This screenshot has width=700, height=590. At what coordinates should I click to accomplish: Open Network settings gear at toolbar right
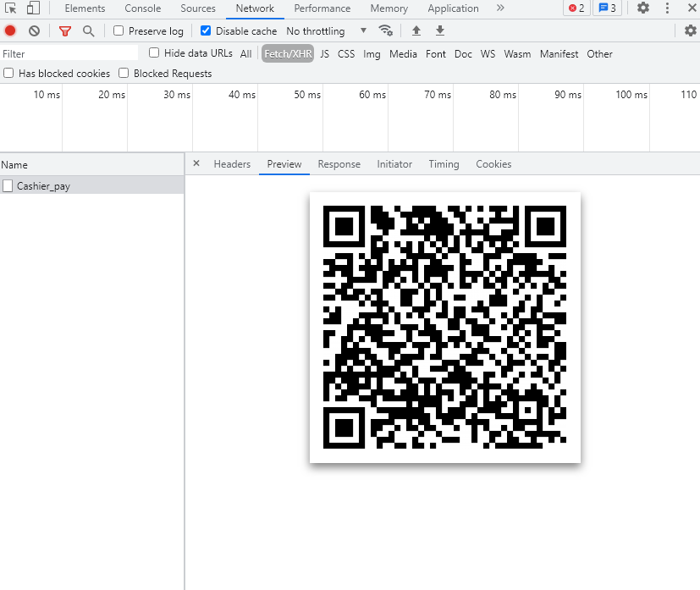point(690,30)
